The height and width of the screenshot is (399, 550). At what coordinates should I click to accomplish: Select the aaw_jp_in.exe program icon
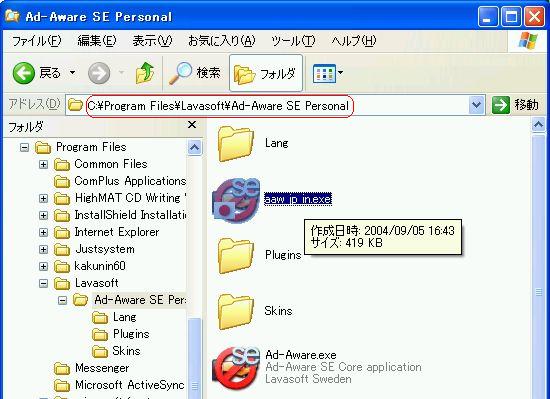point(236,200)
